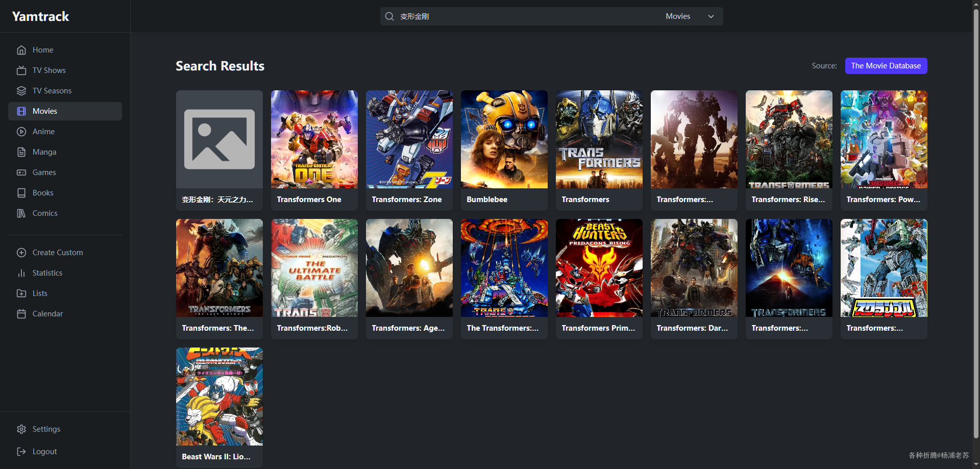The height and width of the screenshot is (469, 980).
Task: Open Transformers One poster
Action: [x=314, y=139]
